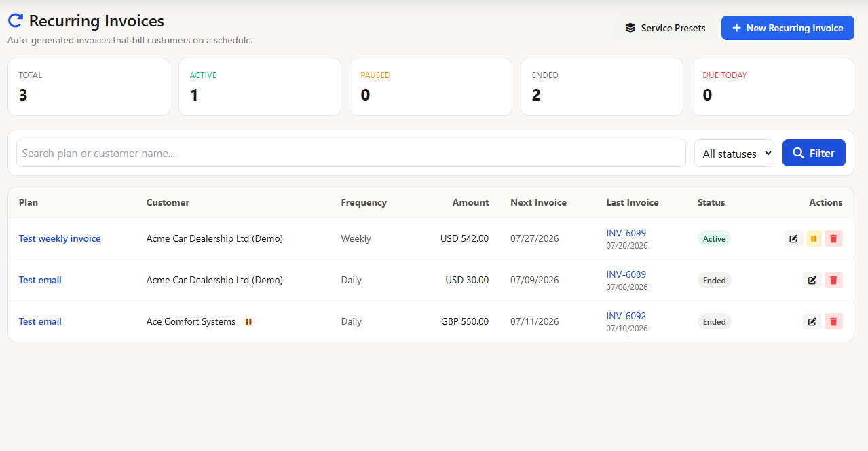Click the USD 542.00 amount
The height and width of the screenshot is (451, 868).
coord(464,238)
